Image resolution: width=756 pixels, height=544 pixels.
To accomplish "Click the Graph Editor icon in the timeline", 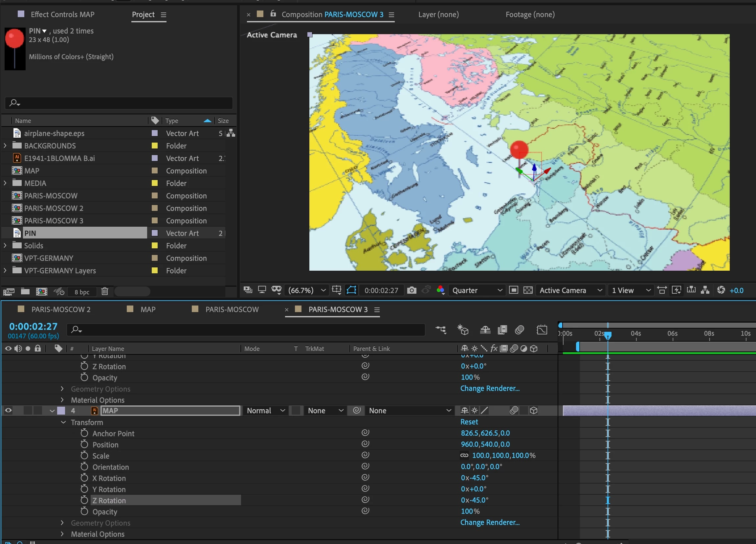I will pos(542,330).
